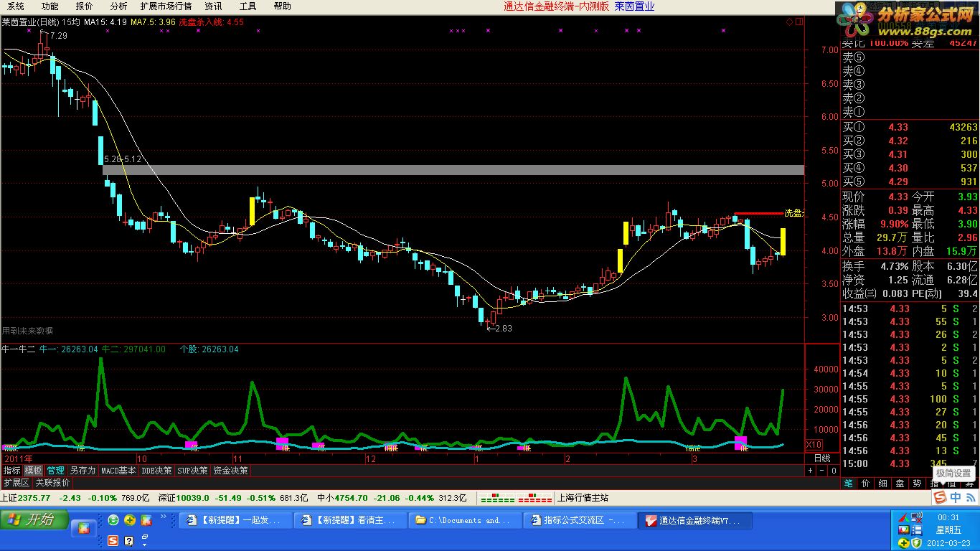The height and width of the screenshot is (551, 980).
Task: Click the red connection status indicator
Action: [x=534, y=498]
